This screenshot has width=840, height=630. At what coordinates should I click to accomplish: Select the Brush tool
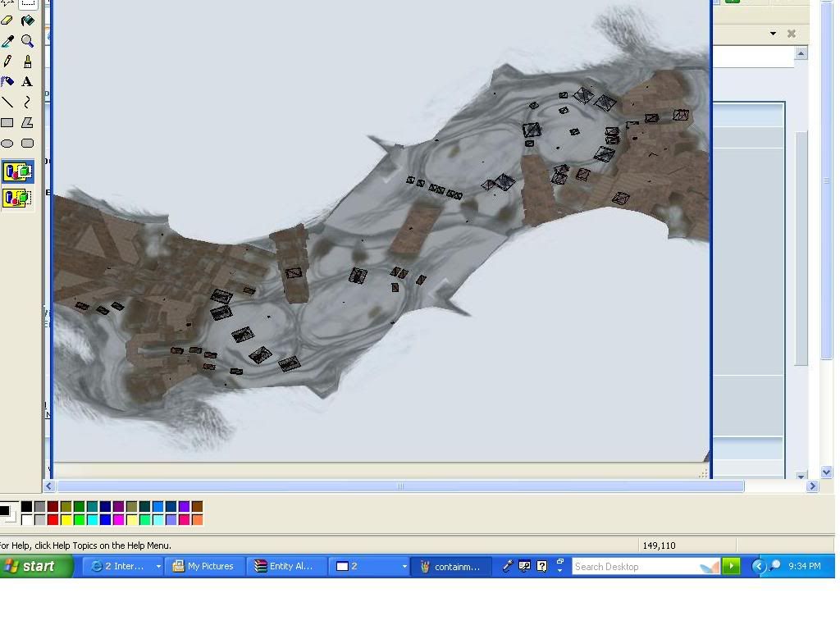[x=27, y=62]
